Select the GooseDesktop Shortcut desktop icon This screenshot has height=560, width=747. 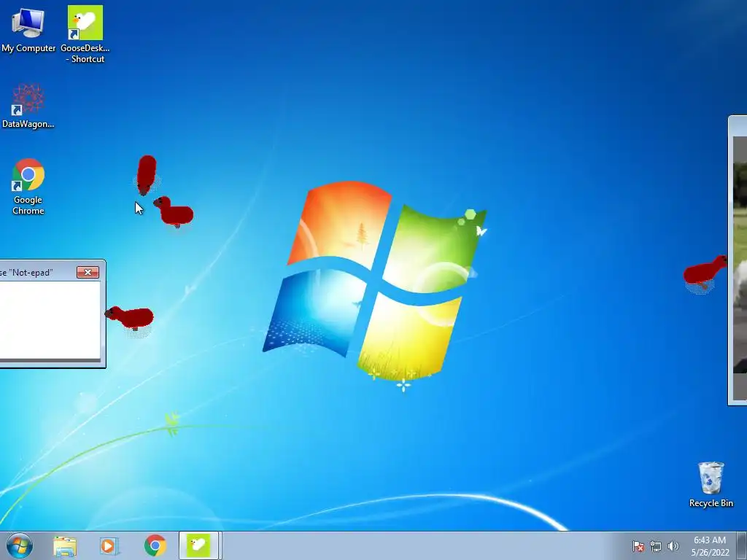point(85,34)
